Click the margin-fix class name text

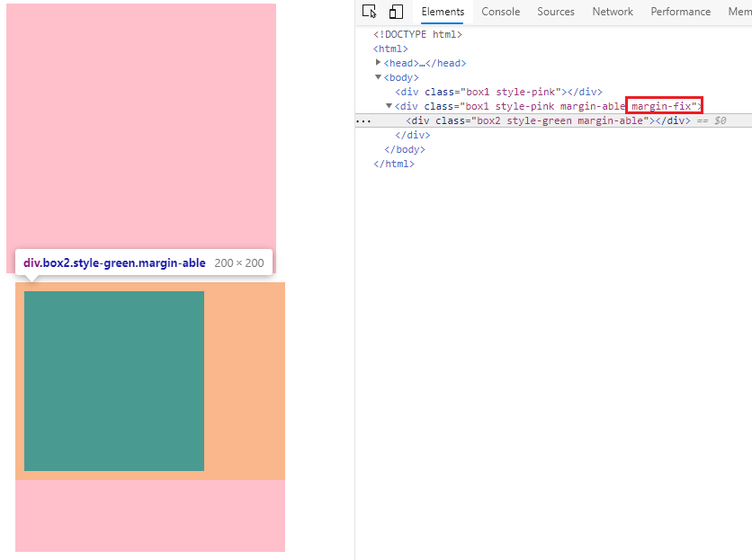click(661, 106)
